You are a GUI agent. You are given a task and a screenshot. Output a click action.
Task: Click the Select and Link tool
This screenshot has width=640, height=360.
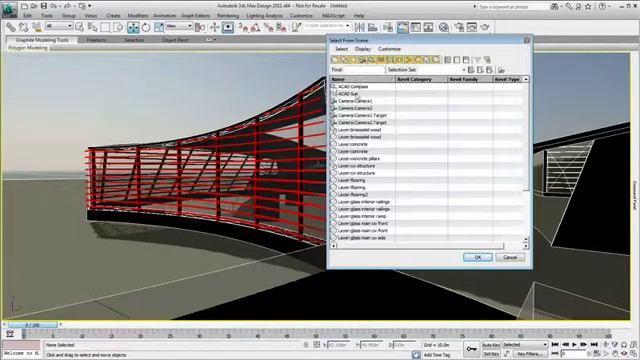(x=10, y=27)
